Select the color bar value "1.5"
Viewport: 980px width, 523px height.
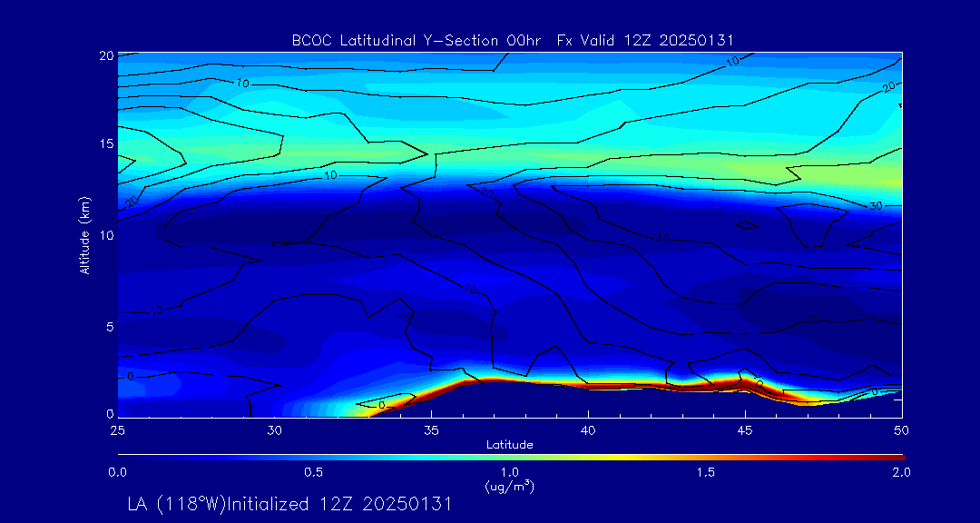pos(706,472)
